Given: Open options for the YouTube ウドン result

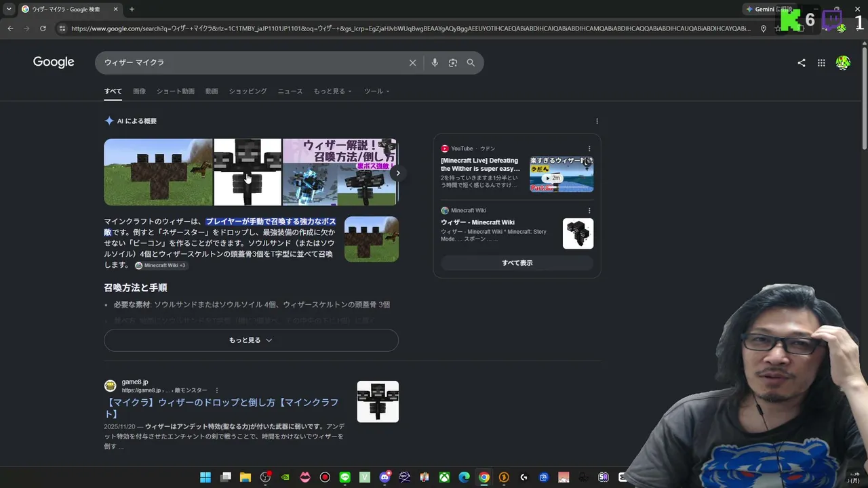Looking at the screenshot, I should pos(589,148).
